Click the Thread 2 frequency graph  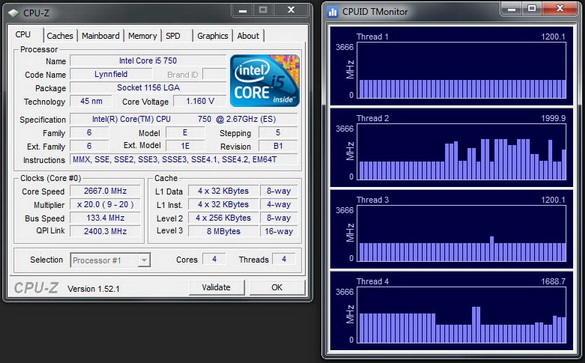[x=462, y=152]
